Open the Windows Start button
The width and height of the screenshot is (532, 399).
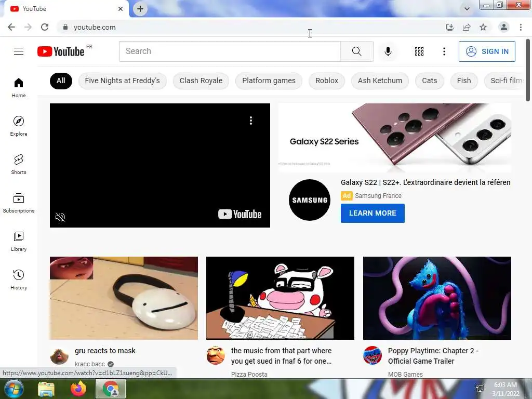pos(14,389)
